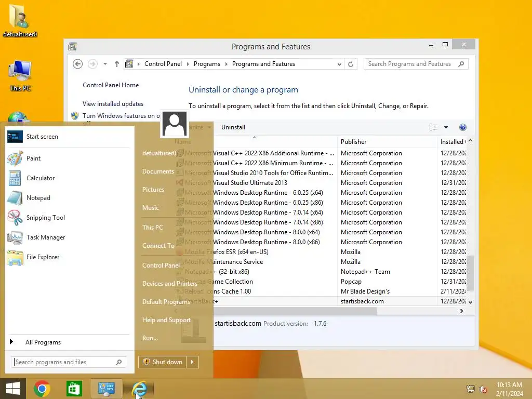Click the start menu search magnifier
The height and width of the screenshot is (399, 532).
tap(119, 362)
